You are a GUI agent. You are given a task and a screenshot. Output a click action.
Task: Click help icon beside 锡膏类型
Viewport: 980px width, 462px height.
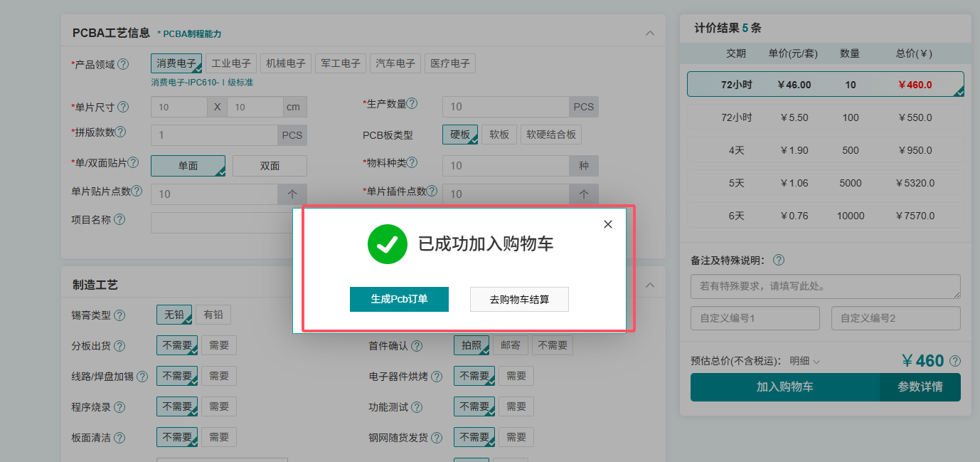tap(119, 315)
